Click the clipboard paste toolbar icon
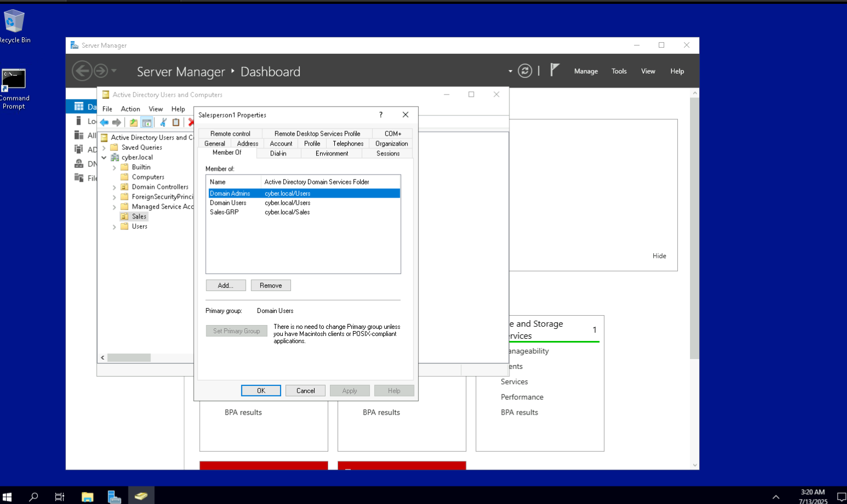 (x=176, y=122)
